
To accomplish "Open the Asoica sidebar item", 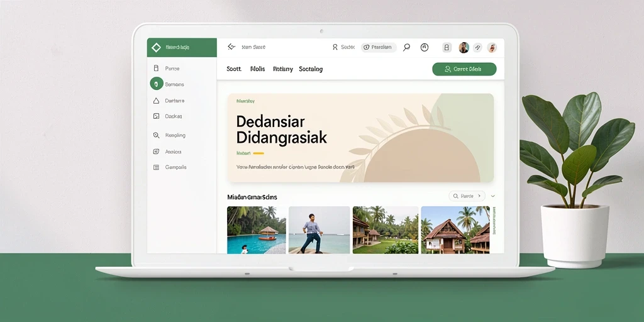I will tap(167, 152).
